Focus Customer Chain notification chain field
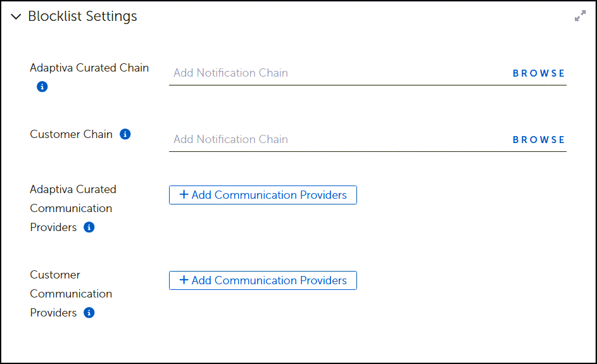Screen dimensions: 597x364 (x=339, y=139)
